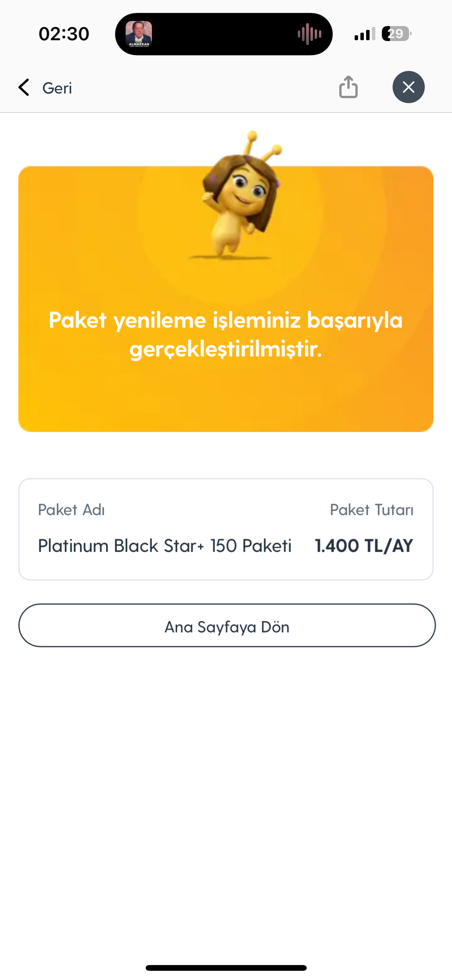Tap the package renewal success message
This screenshot has height=980, width=452.
coord(226,334)
